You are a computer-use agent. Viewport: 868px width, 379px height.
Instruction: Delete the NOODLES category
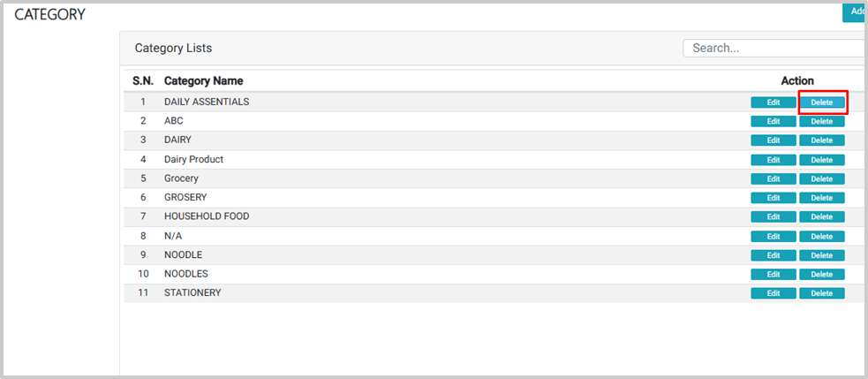(821, 275)
